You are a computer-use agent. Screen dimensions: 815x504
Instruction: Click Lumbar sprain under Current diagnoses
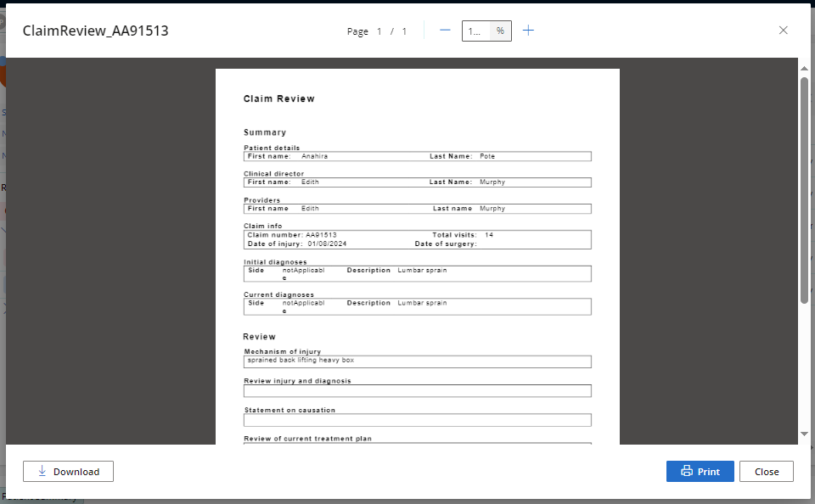click(x=422, y=303)
